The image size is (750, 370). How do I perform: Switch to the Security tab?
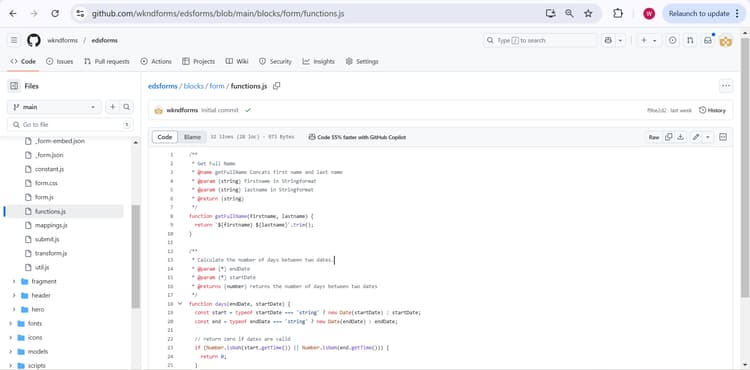point(276,62)
